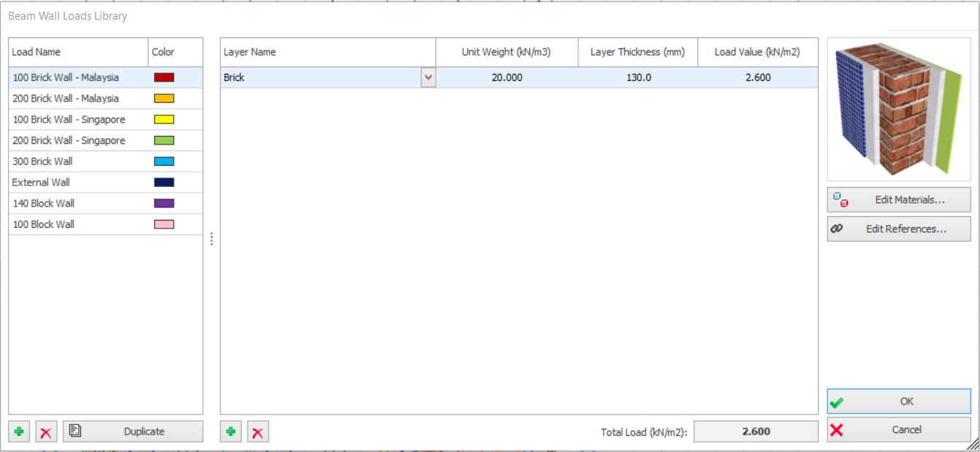
Task: Select 300 Brick Wall load
Action: [42, 161]
